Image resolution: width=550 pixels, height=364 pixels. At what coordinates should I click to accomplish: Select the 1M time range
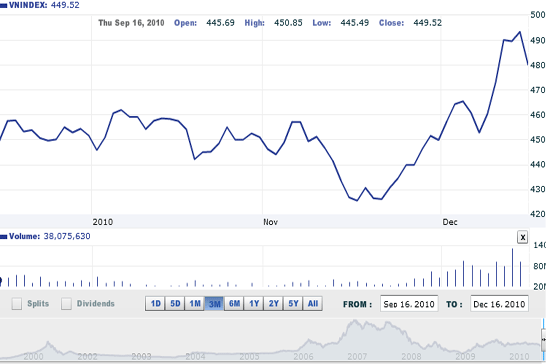pyautogui.click(x=195, y=304)
